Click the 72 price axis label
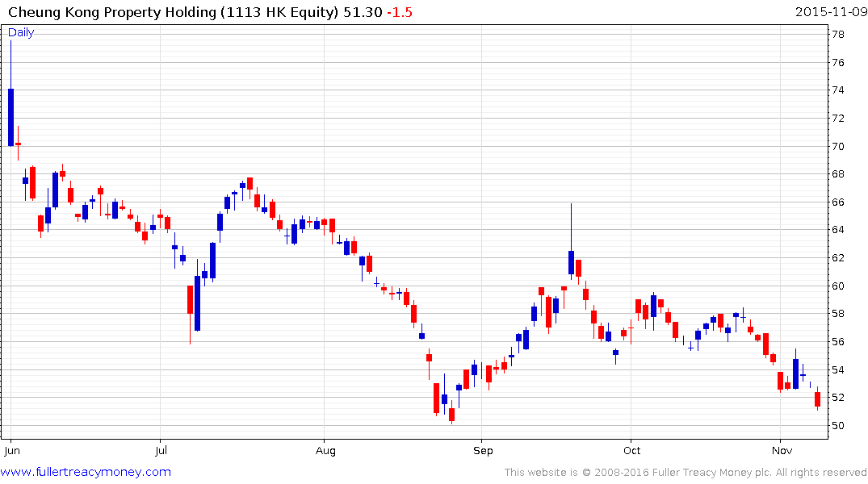This screenshot has width=868, height=484. pyautogui.click(x=837, y=119)
